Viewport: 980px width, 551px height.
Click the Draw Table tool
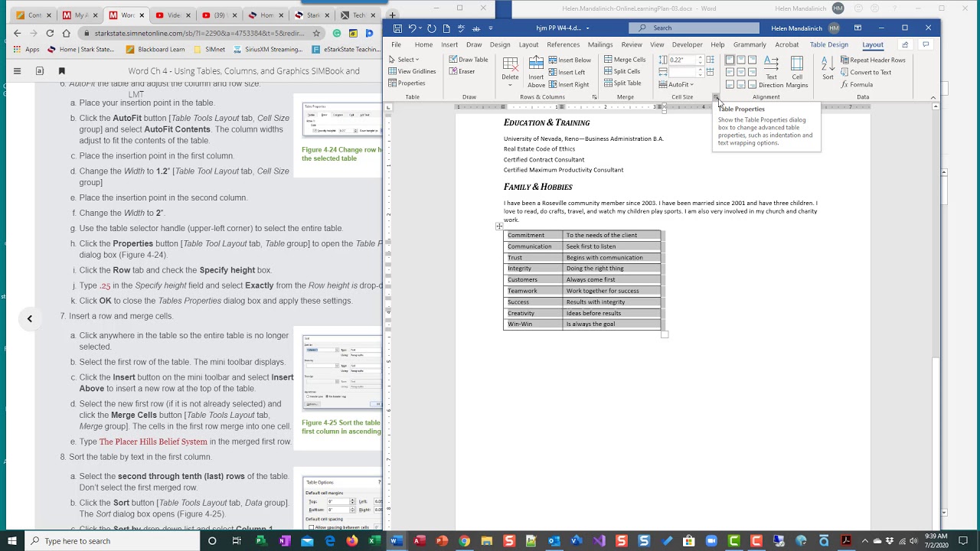pyautogui.click(x=469, y=60)
